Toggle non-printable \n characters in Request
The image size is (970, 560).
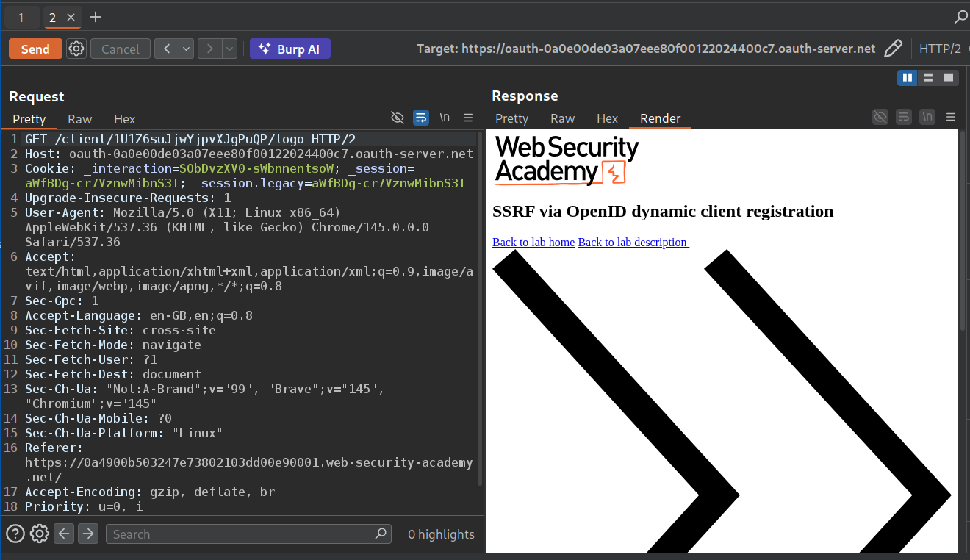445,118
